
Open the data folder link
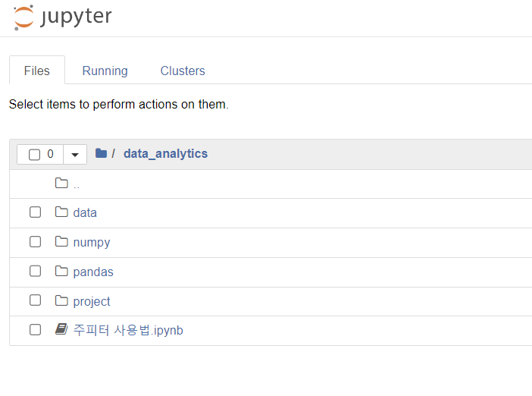pyautogui.click(x=85, y=212)
